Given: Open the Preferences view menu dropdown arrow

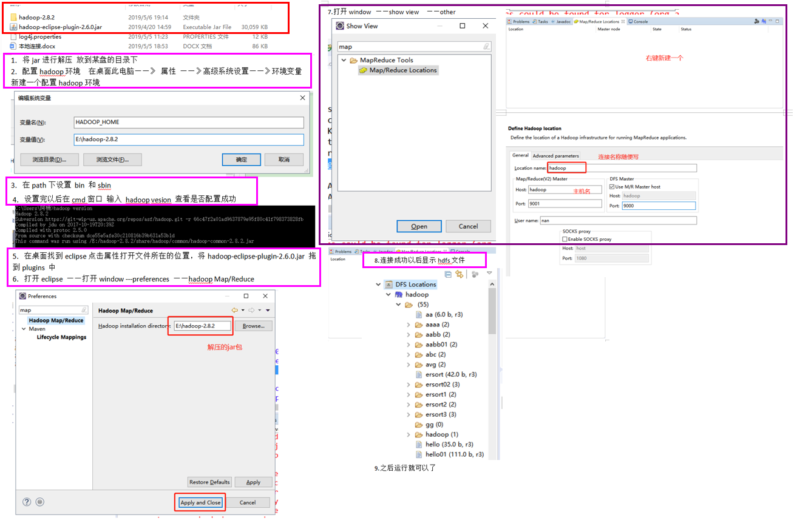Looking at the screenshot, I should [268, 311].
